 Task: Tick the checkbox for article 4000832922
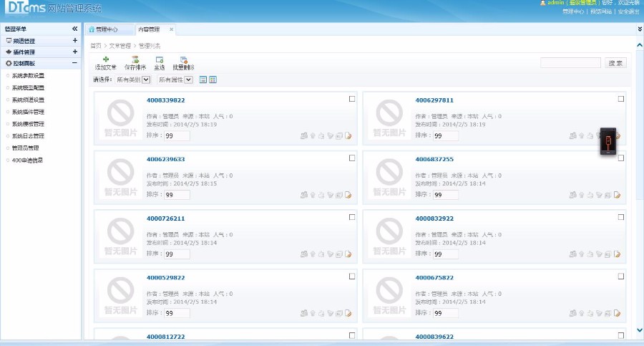[x=621, y=217]
